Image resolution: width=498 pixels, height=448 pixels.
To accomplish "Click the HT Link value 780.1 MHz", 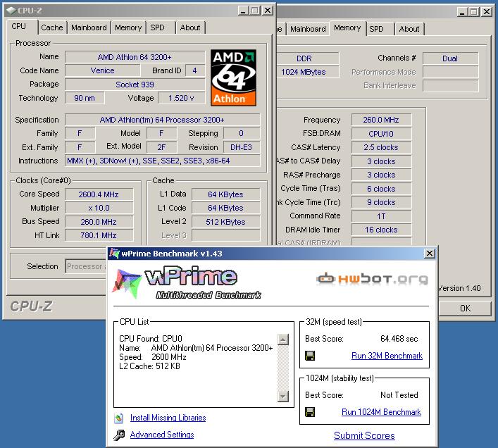I will 99,235.
